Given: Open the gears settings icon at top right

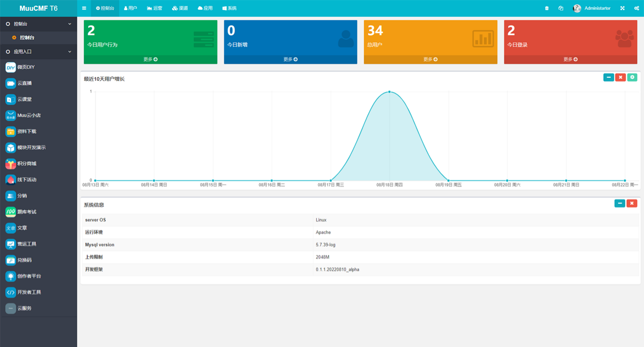Looking at the screenshot, I should (x=636, y=8).
